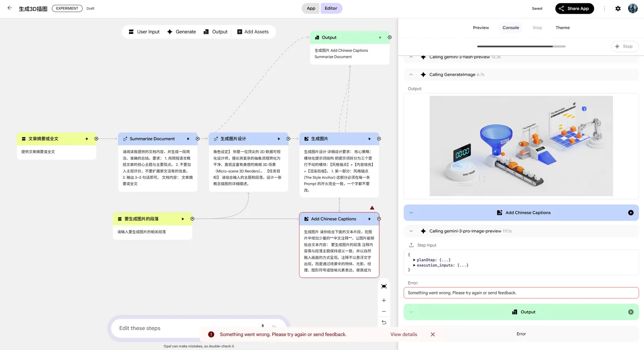Click the undo arrow on canvas controls
Image resolution: width=644 pixels, height=350 pixels.
tap(384, 322)
